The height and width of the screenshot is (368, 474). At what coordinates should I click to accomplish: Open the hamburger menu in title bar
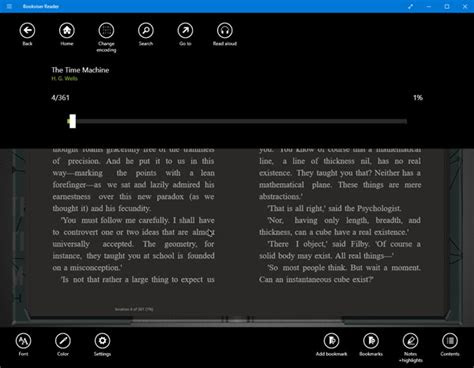coord(9,6)
